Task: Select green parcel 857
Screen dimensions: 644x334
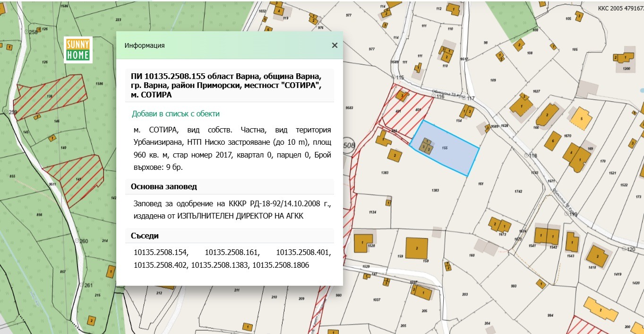Action: point(63,272)
